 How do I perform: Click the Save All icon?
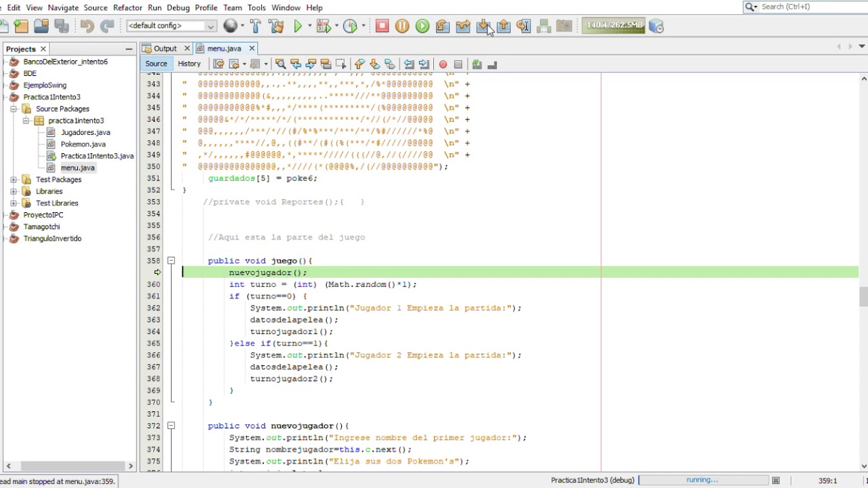pos(62,26)
